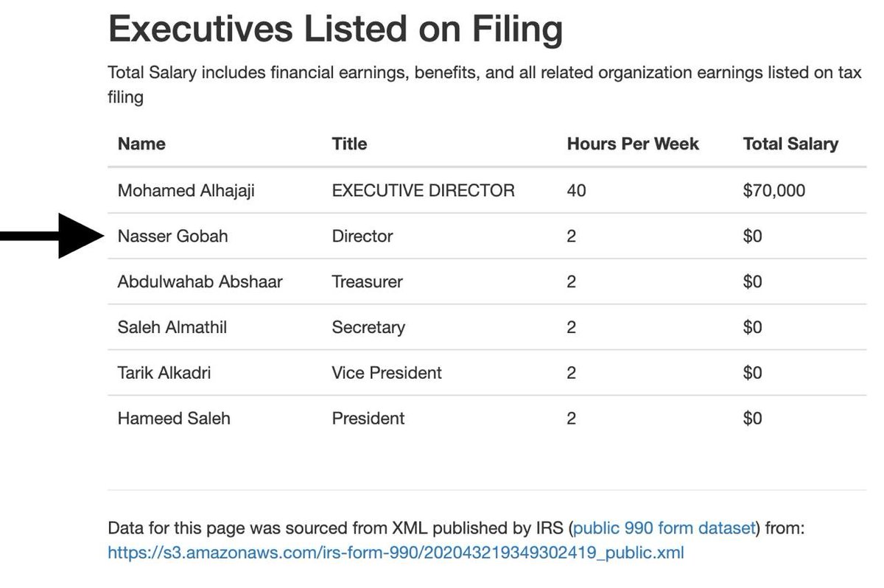The image size is (884, 588).
Task: Open the public 990 form dataset link
Action: 664,528
